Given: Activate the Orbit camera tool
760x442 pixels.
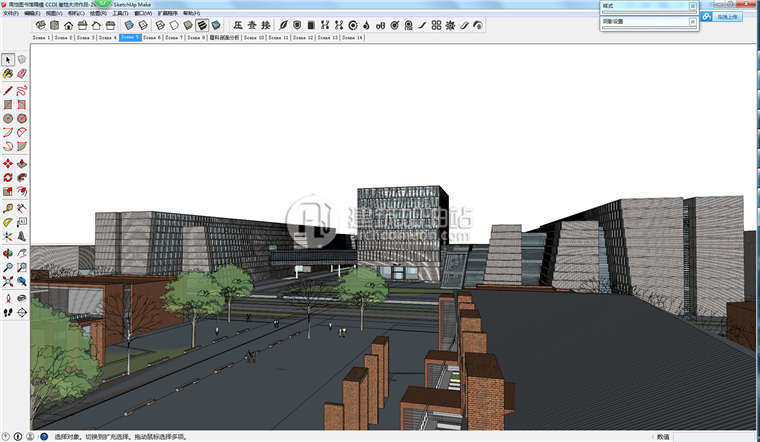Looking at the screenshot, I should [8, 253].
